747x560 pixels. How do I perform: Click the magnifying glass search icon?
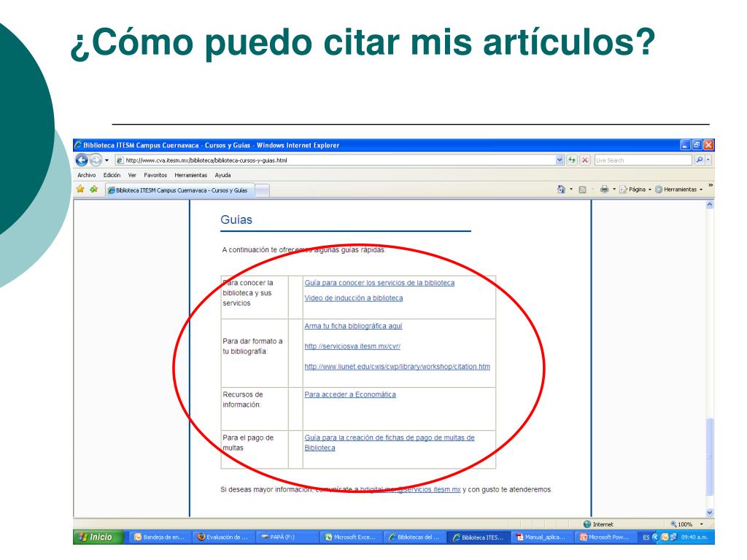pos(699,160)
